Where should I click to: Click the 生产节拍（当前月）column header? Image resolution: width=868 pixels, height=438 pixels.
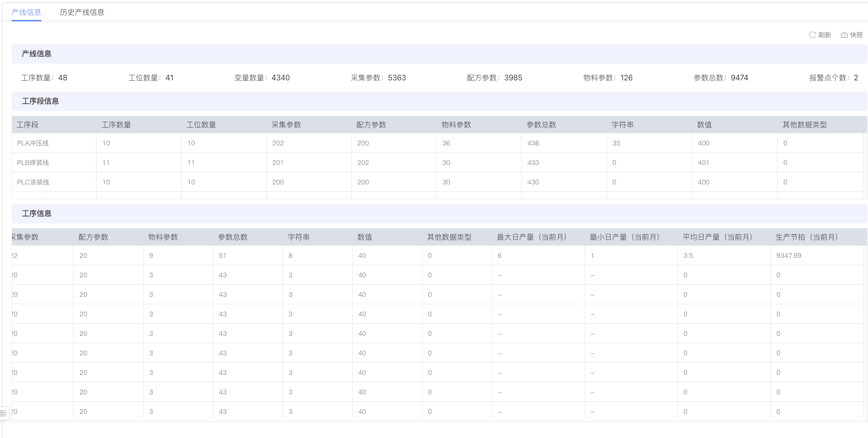coord(807,237)
